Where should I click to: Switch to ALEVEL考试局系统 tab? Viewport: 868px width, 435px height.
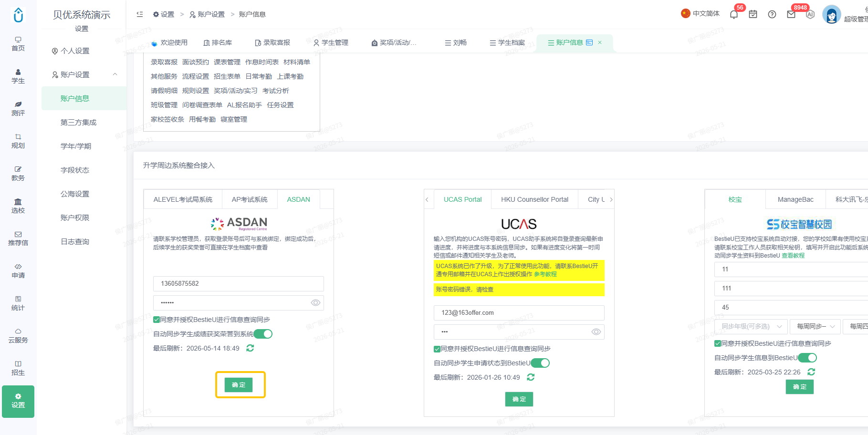[183, 199]
